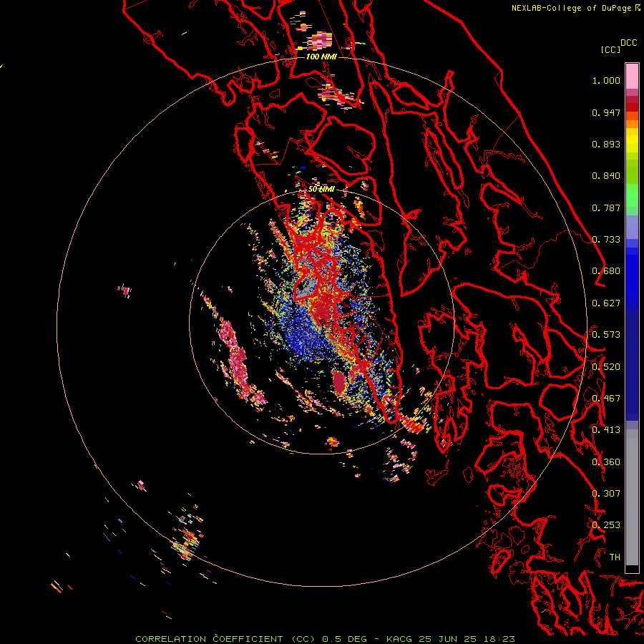Screen dimensions: 644x644
Task: Click the 0.893 scale value
Action: click(606, 144)
